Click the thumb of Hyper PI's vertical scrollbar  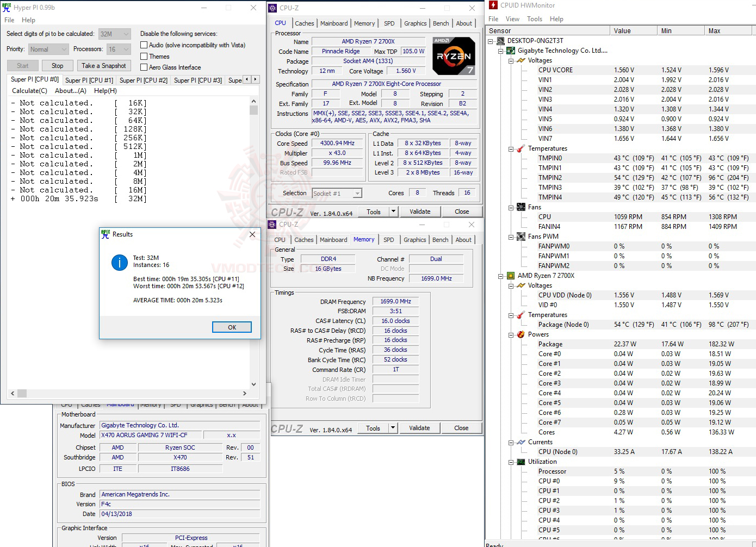(x=253, y=110)
